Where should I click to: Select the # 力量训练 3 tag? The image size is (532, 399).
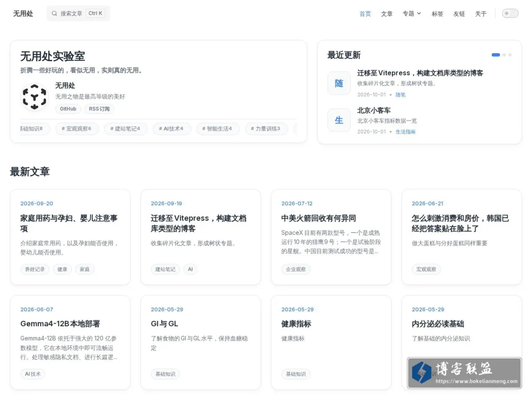tap(266, 129)
